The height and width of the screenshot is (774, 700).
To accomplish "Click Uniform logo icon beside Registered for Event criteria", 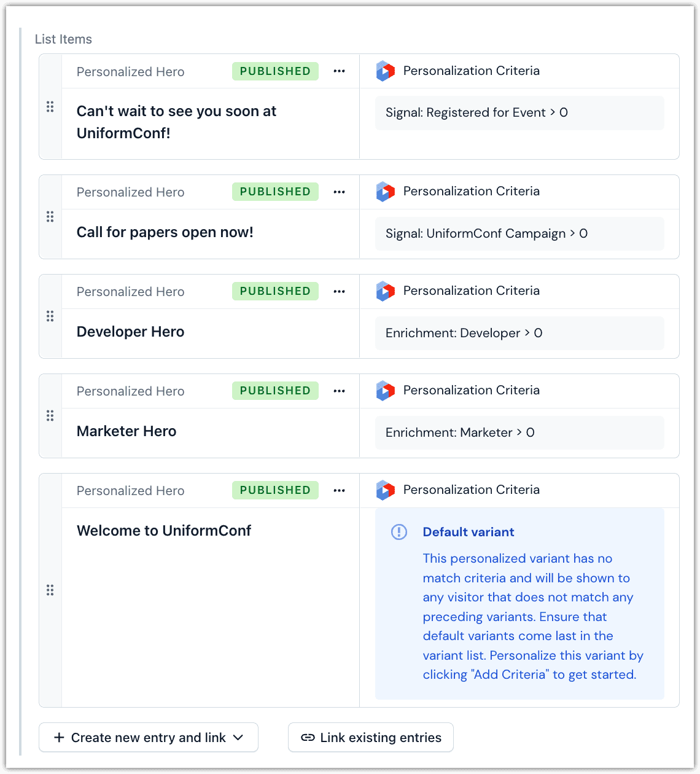I will pyautogui.click(x=385, y=71).
